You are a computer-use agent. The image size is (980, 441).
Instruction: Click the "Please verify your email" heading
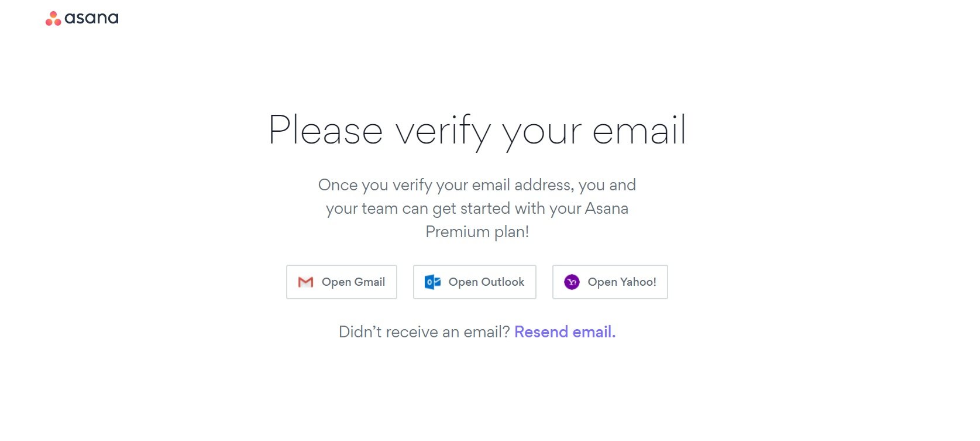[x=477, y=132]
